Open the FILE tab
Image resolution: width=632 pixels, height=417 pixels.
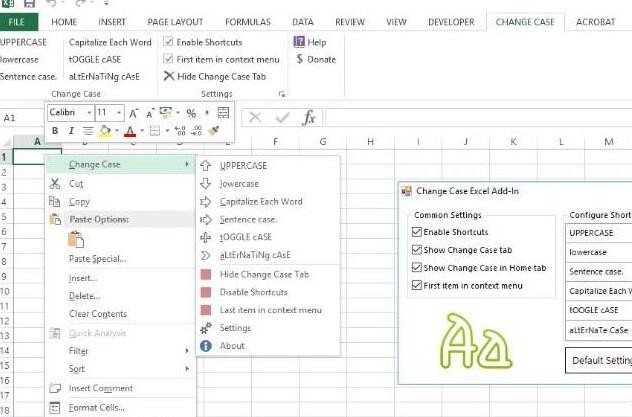pos(17,22)
